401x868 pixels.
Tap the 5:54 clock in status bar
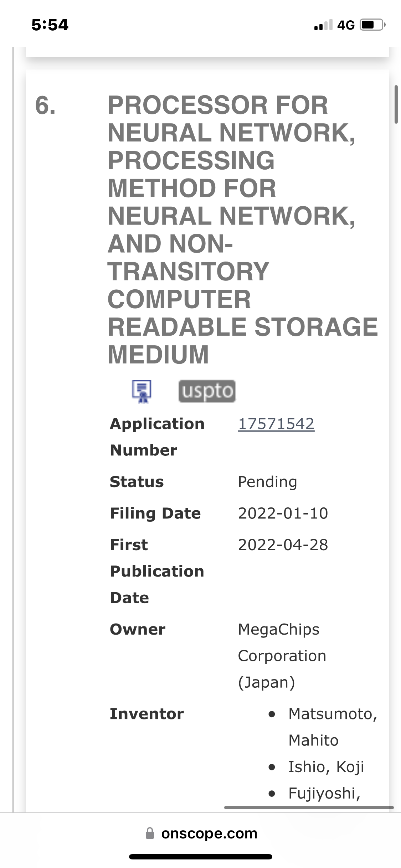click(50, 25)
